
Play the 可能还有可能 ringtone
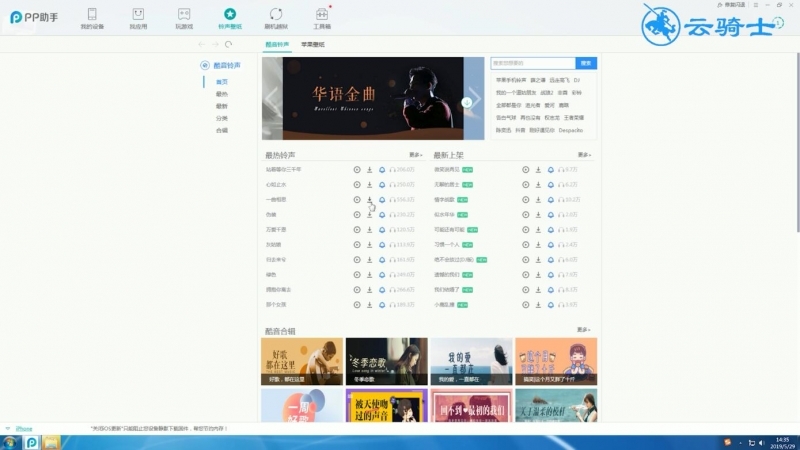526,230
